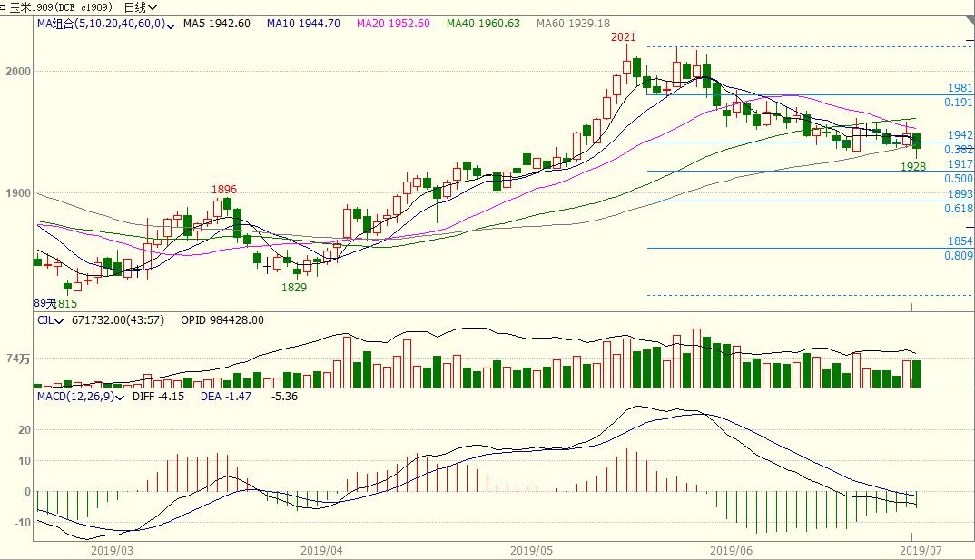This screenshot has height=560, width=975.
Task: Click the 1829 low price marker
Action: pos(294,287)
